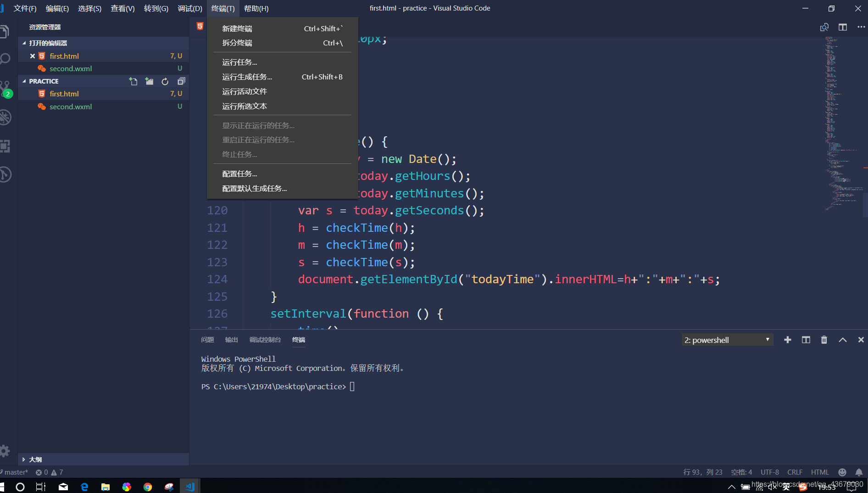Choose 运行所选文本 menu entry
The width and height of the screenshot is (868, 493).
[282, 106]
